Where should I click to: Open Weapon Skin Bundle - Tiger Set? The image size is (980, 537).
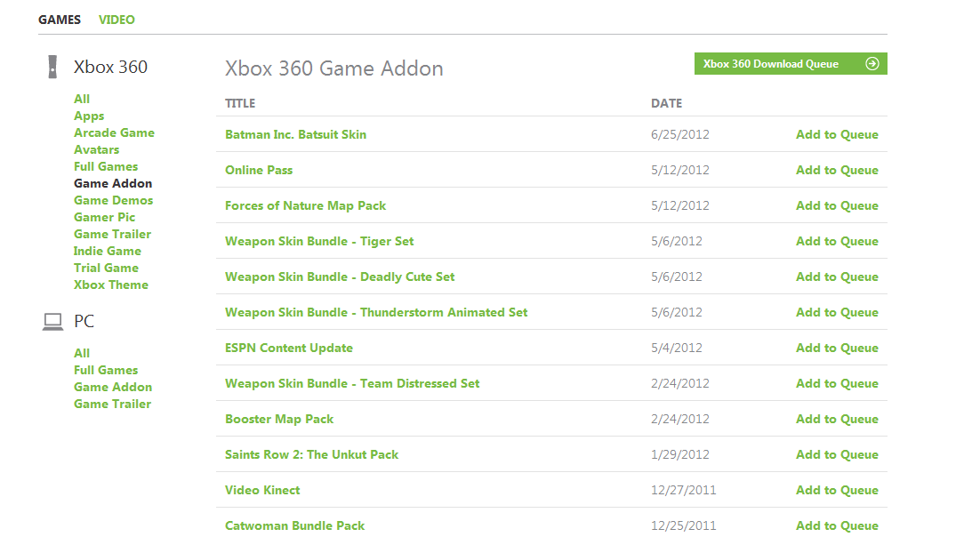[x=319, y=241]
